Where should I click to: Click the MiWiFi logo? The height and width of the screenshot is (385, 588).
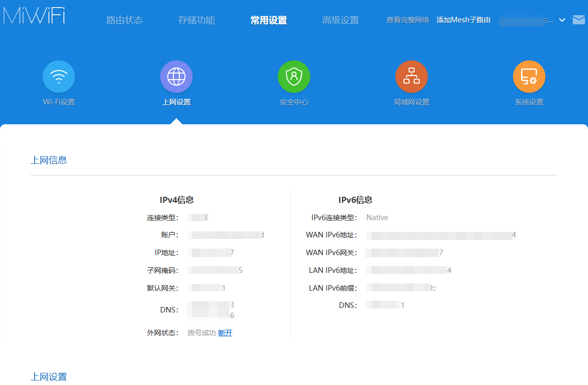[x=33, y=16]
